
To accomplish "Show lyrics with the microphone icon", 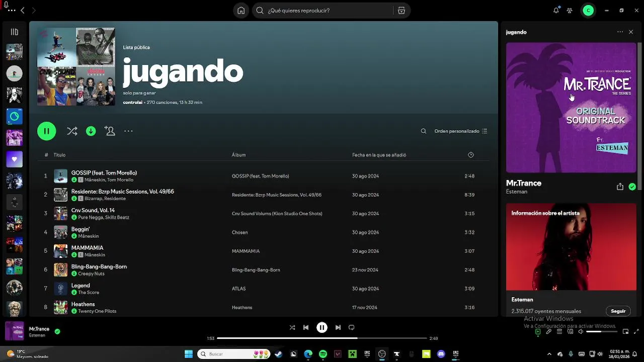I will point(549,332).
